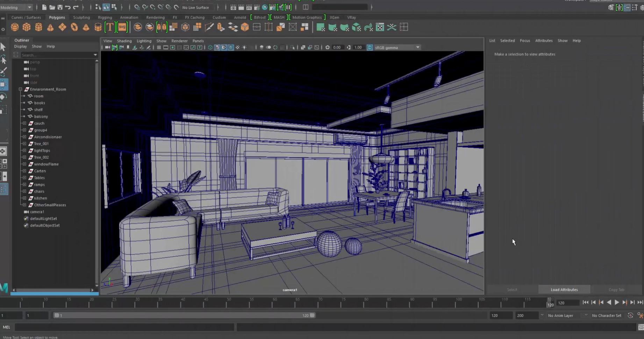This screenshot has height=339, width=644.
Task: Expand the kitchen group in Outliner
Action: coord(24,198)
